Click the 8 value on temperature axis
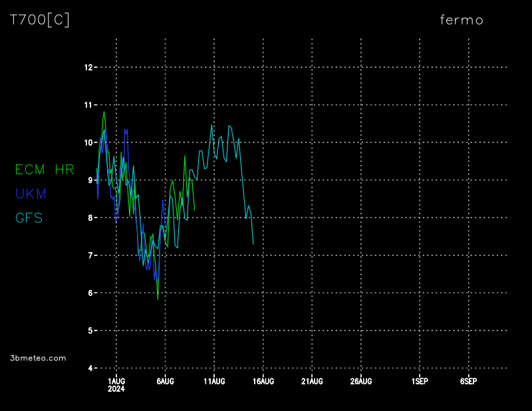Image resolution: width=532 pixels, height=411 pixels. [x=90, y=217]
